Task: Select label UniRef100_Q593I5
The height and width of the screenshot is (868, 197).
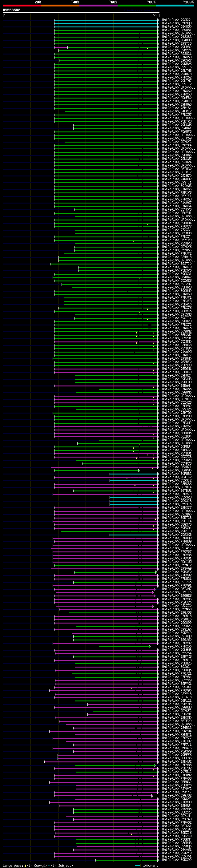Action: [x=177, y=504]
